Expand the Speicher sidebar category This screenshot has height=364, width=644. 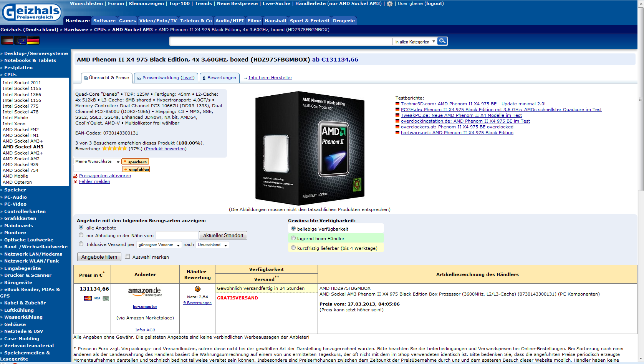pyautogui.click(x=15, y=190)
